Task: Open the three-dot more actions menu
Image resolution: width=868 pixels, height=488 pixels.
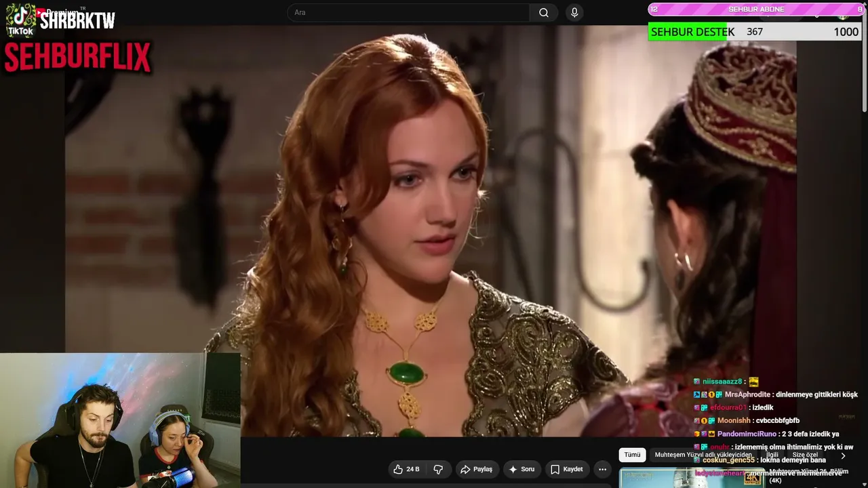Action: point(602,469)
